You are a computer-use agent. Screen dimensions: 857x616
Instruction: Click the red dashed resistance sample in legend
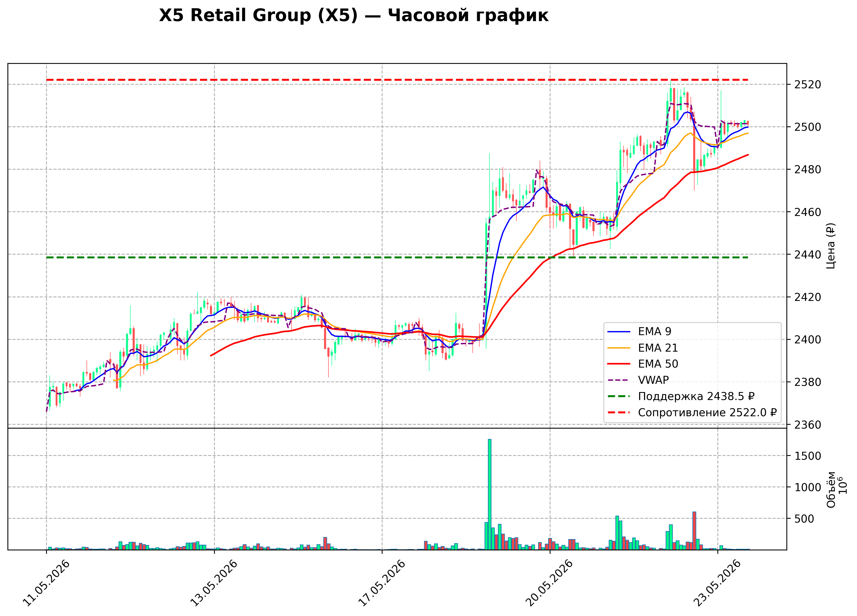(619, 412)
